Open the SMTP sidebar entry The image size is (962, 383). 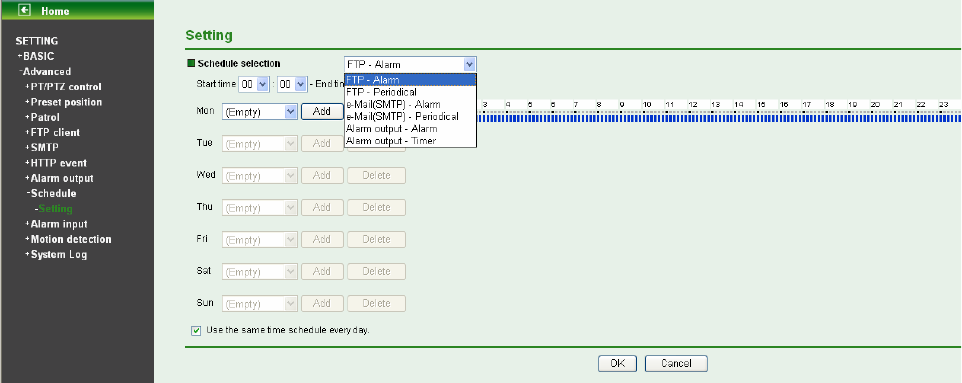coord(45,148)
